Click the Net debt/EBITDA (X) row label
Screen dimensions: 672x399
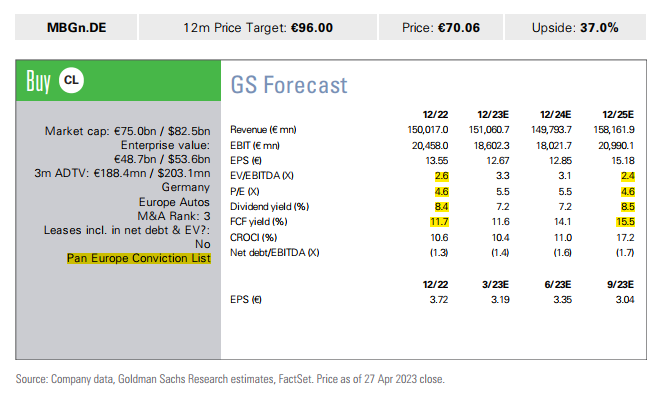click(275, 252)
